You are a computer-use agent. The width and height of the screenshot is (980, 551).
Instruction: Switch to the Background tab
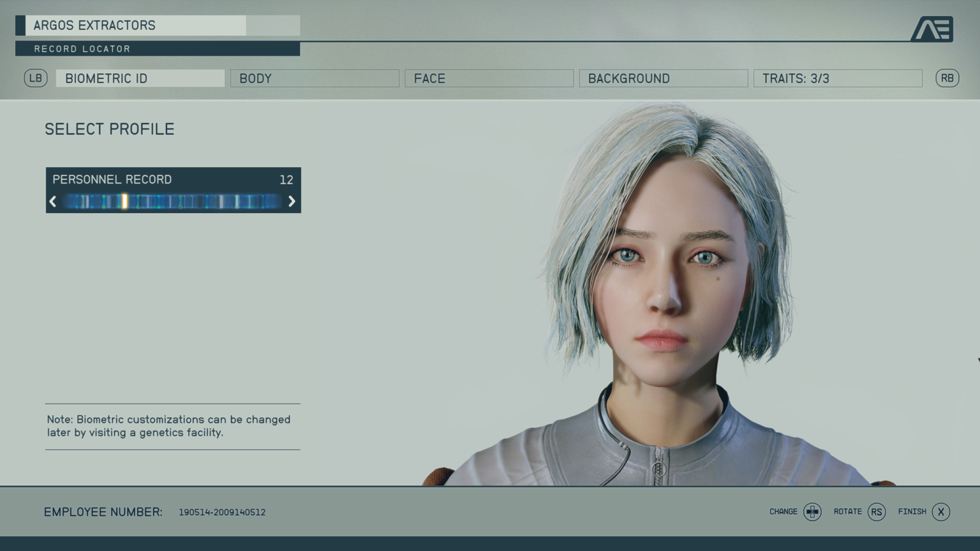[x=663, y=78]
